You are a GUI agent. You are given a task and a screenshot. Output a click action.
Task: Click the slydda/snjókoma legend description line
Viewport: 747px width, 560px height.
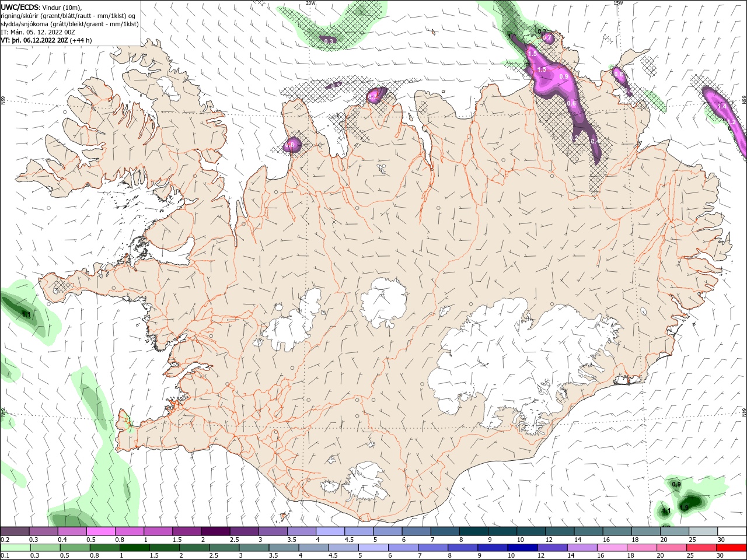69,23
